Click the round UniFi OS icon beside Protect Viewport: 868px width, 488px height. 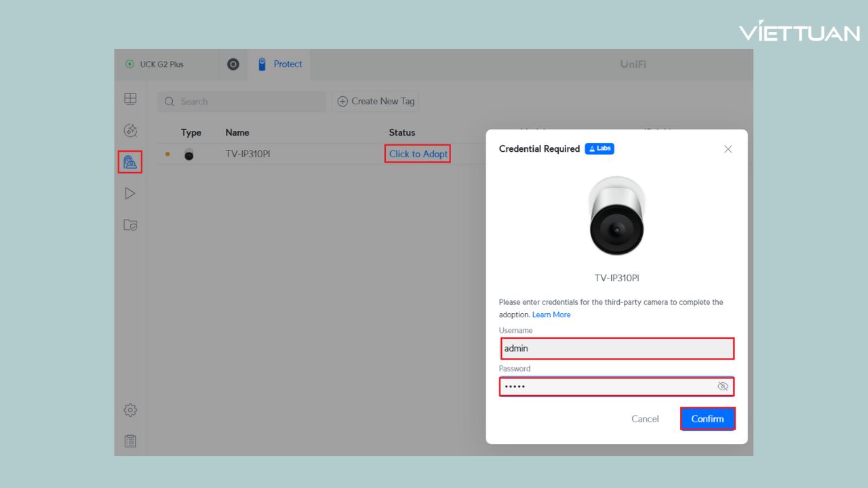233,64
